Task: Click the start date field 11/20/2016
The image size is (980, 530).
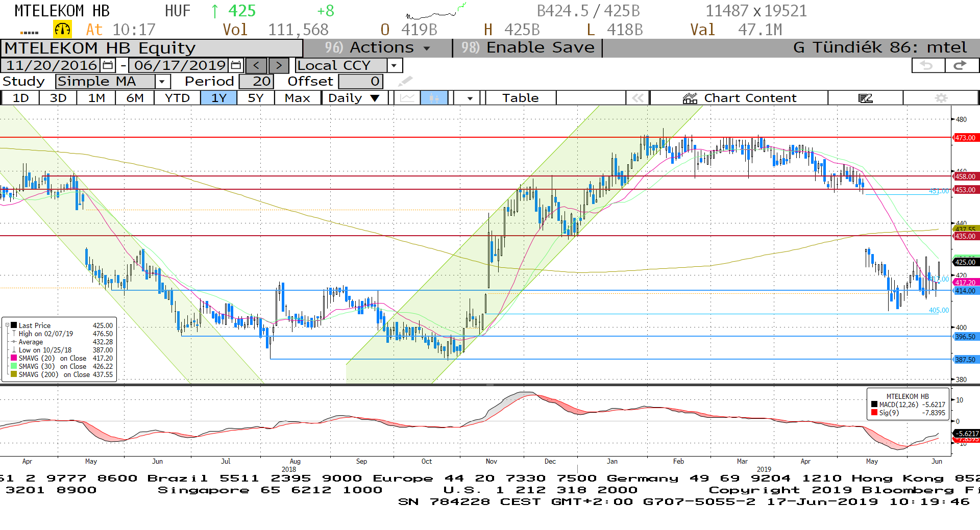Action: point(52,65)
